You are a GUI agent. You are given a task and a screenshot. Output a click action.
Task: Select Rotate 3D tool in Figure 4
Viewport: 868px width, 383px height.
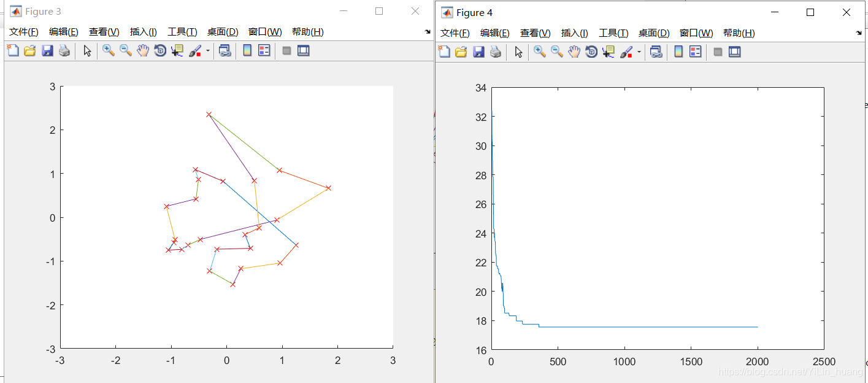(x=591, y=52)
